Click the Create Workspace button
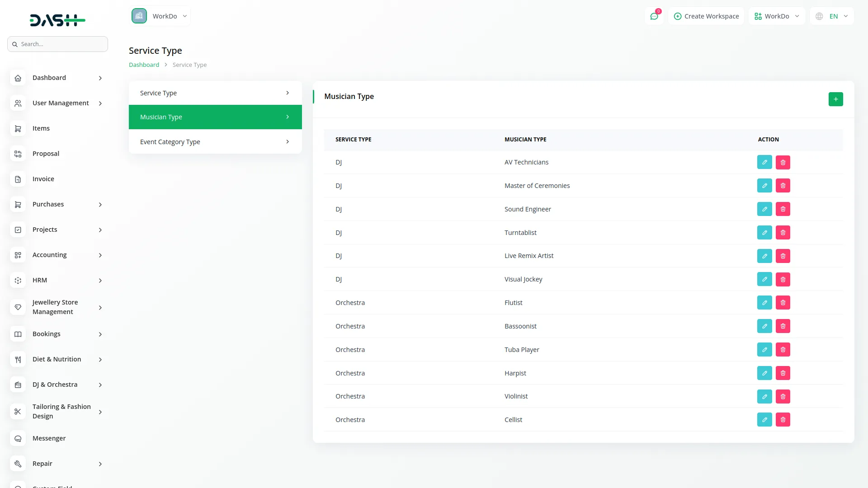The image size is (868, 488). (x=706, y=16)
